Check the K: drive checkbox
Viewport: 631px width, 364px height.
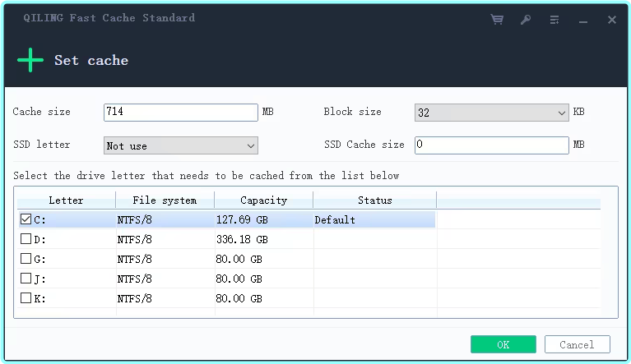coord(26,297)
